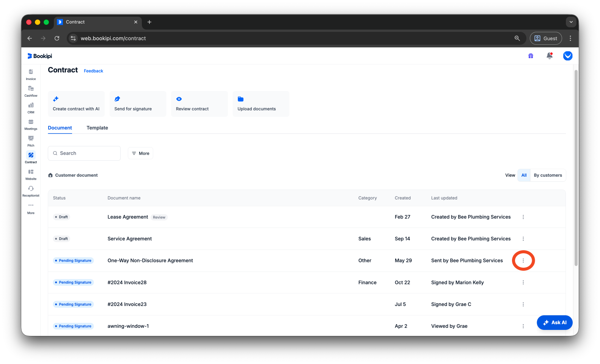600x364 pixels.
Task: Click the Ask AI button
Action: pos(554,323)
